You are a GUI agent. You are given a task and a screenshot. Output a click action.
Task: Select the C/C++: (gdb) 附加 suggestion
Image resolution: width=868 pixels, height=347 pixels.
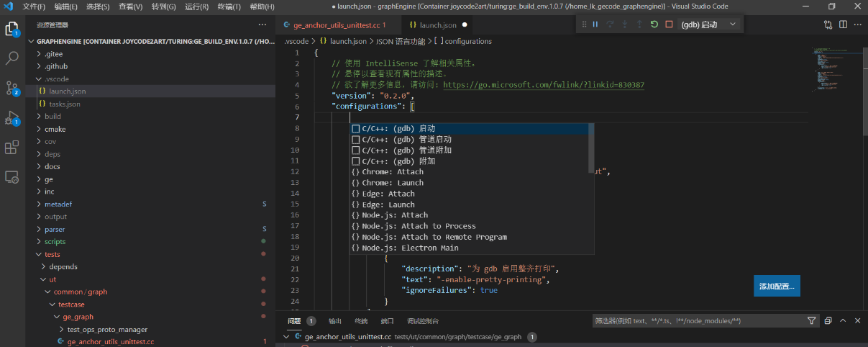pyautogui.click(x=407, y=161)
